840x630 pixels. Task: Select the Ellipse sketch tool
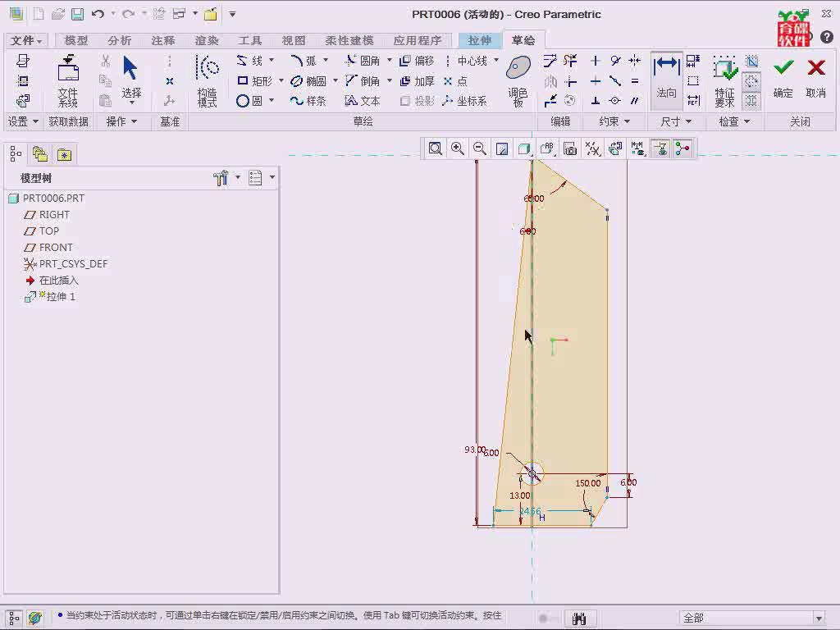click(x=308, y=81)
